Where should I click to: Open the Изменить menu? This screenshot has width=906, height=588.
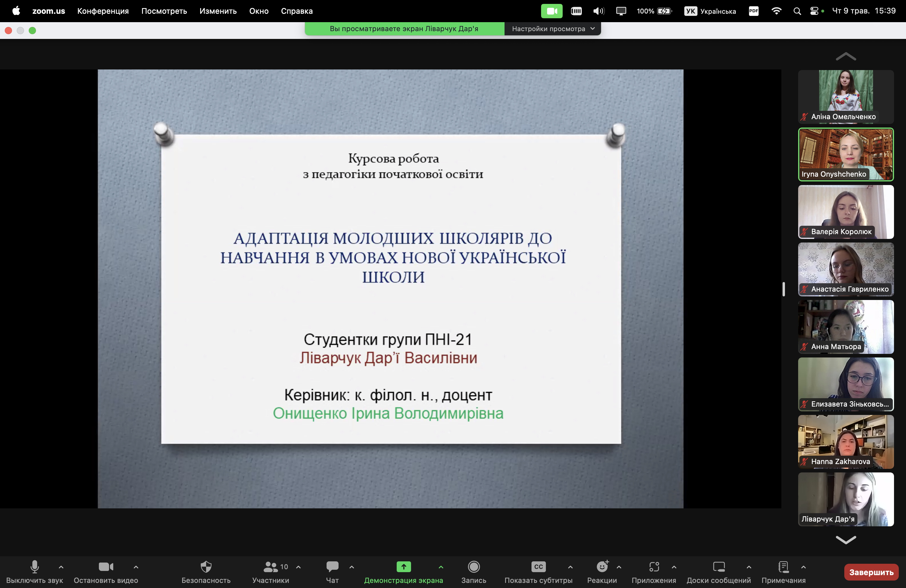(x=218, y=11)
